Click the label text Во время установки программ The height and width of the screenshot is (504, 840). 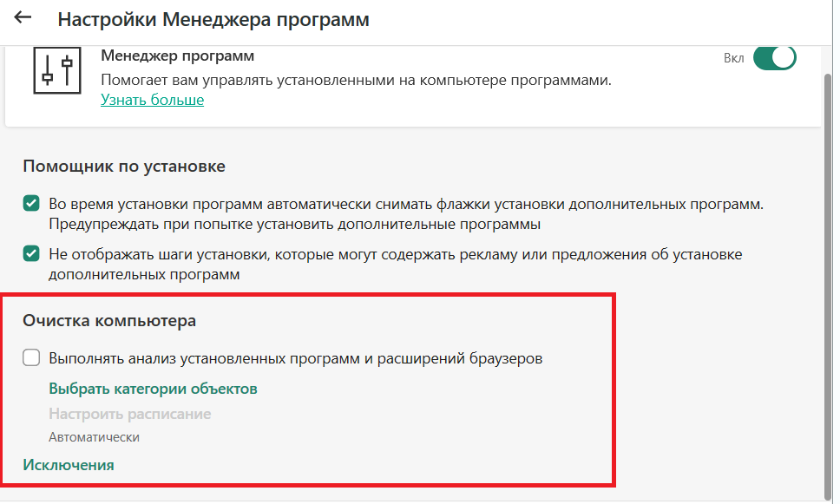[x=406, y=213]
